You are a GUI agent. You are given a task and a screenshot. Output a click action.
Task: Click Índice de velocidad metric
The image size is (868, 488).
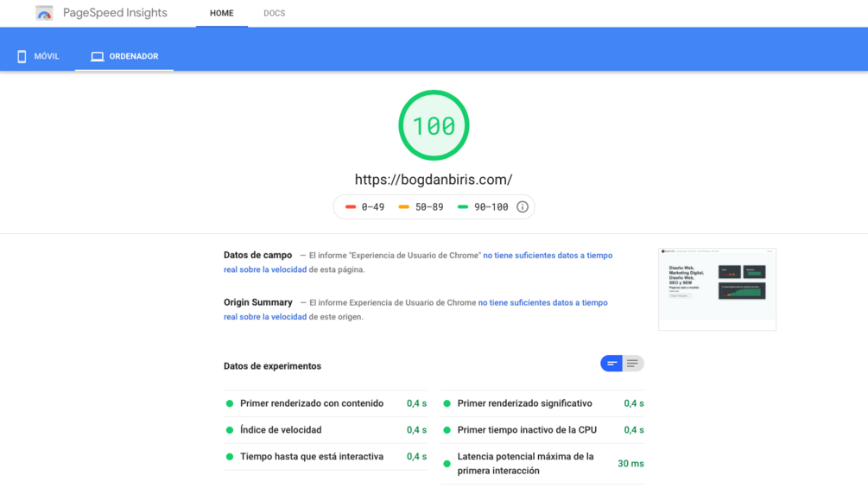coord(325,430)
